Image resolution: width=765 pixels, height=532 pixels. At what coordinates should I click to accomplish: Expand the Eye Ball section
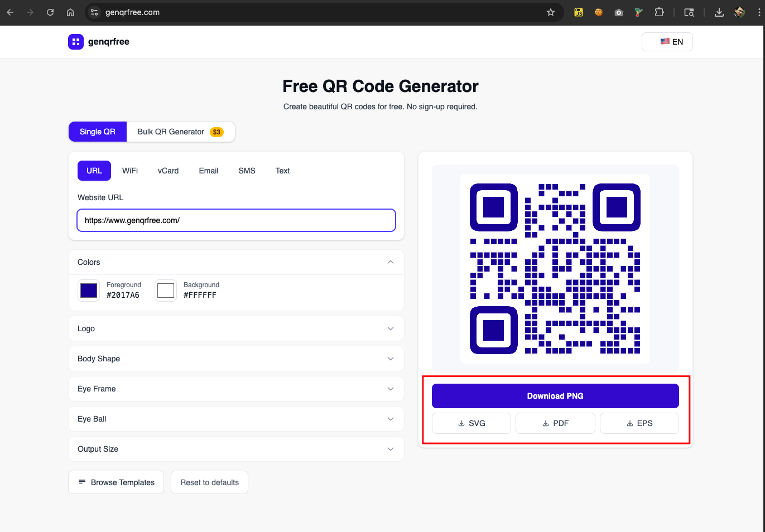236,419
